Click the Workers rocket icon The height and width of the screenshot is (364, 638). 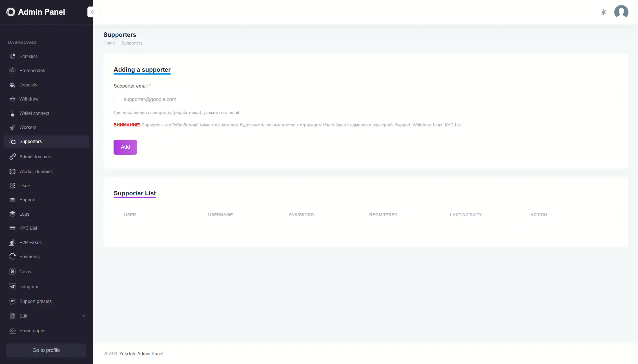click(x=12, y=127)
